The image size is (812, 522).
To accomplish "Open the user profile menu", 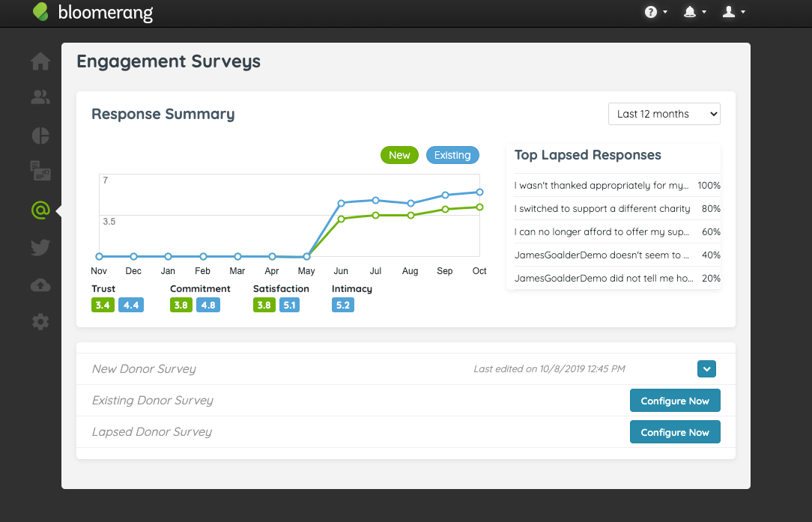I will 734,12.
